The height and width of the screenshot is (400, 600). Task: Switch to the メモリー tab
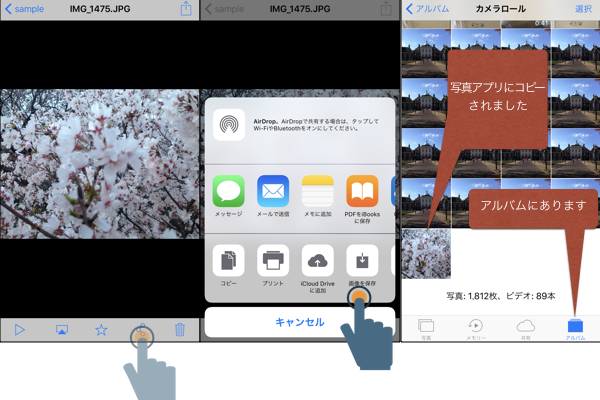tap(476, 330)
